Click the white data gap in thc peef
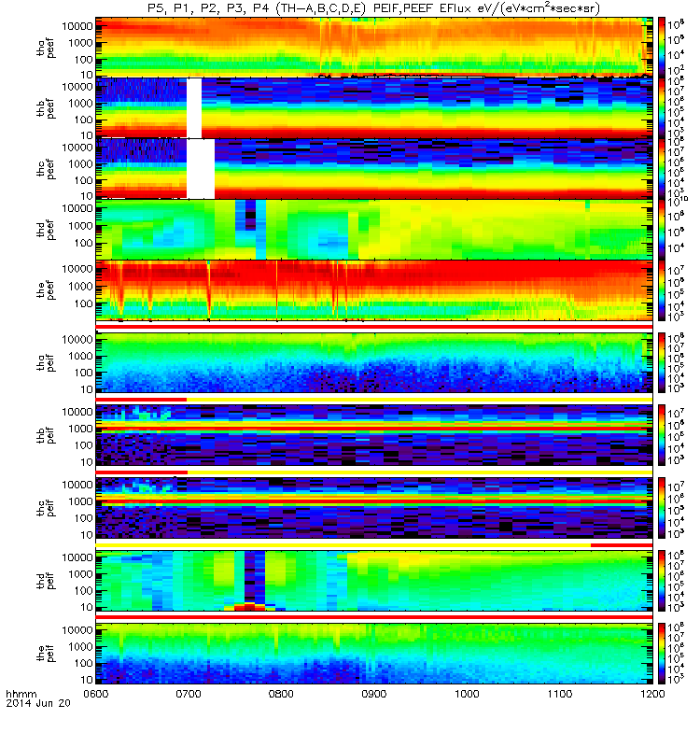 [x=201, y=169]
